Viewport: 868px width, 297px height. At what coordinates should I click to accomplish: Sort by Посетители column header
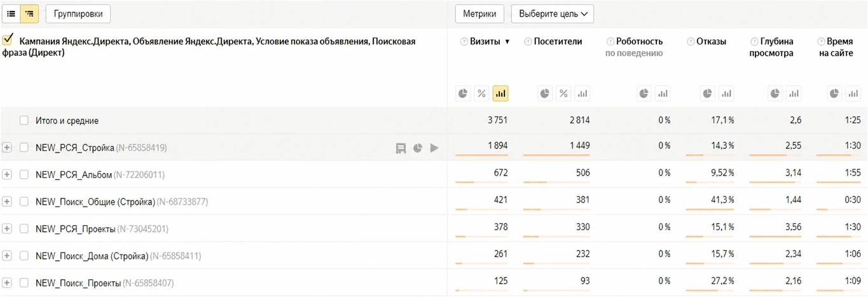tap(558, 41)
